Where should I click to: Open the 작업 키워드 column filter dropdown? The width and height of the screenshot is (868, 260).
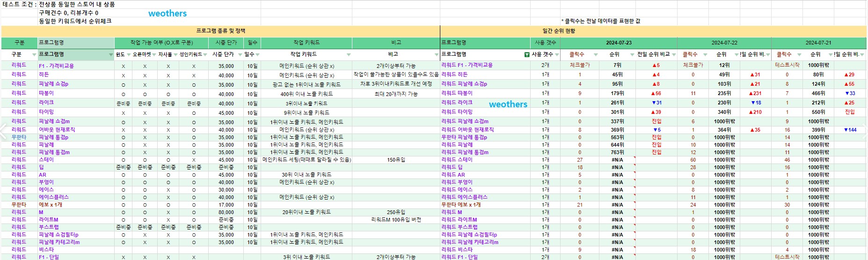pos(349,55)
